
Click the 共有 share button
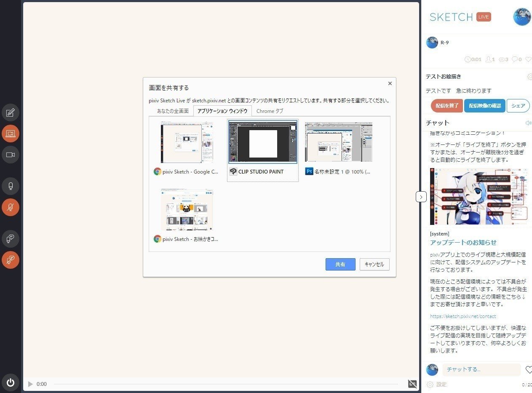(340, 264)
